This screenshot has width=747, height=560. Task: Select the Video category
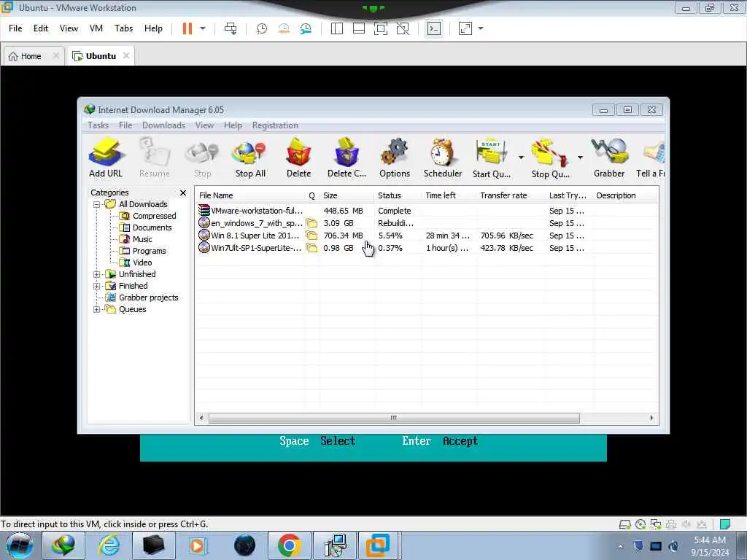(142, 262)
